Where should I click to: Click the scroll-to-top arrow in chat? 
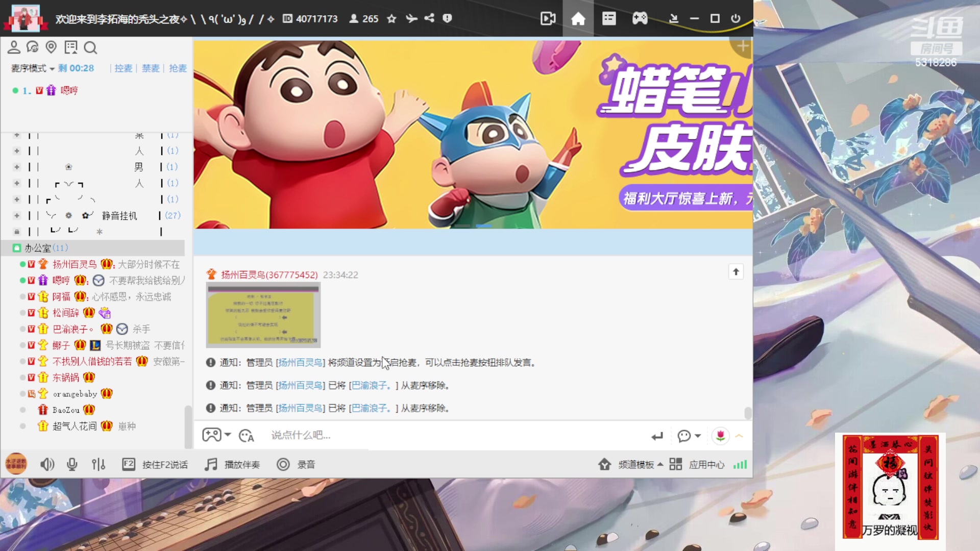736,271
